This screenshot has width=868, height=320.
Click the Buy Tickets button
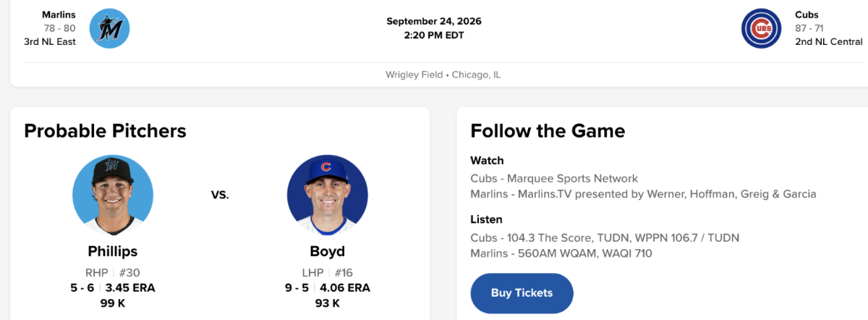click(522, 293)
